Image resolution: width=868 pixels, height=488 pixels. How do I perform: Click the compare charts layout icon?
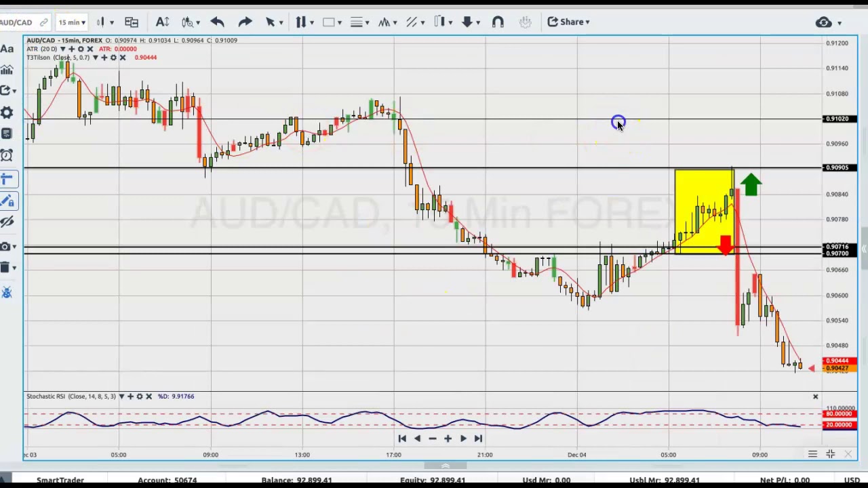click(x=132, y=22)
